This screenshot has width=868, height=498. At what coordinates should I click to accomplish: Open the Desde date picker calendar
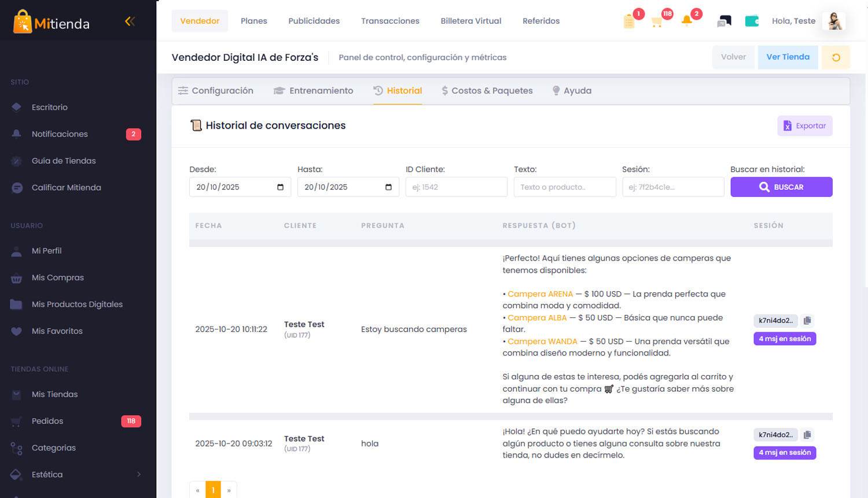(280, 187)
